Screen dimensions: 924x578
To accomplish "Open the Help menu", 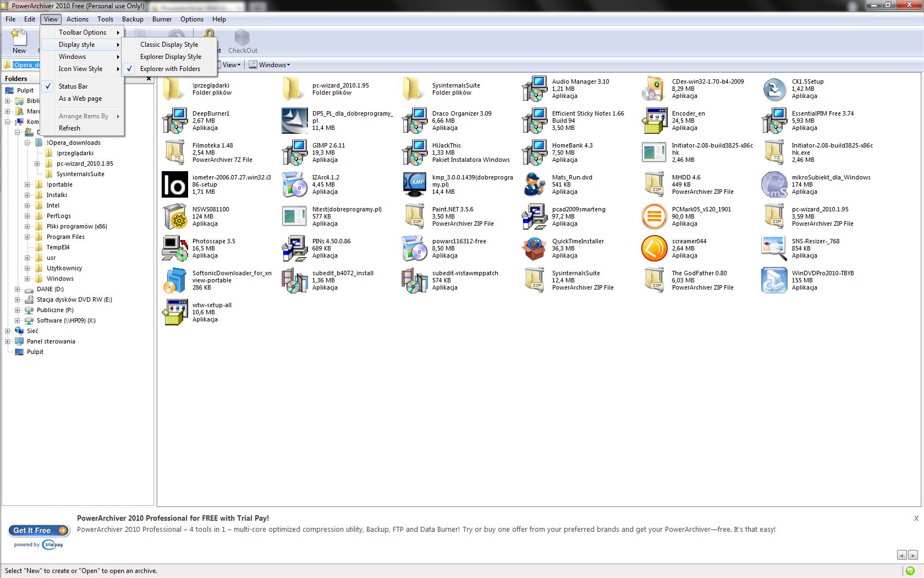I will (x=219, y=19).
